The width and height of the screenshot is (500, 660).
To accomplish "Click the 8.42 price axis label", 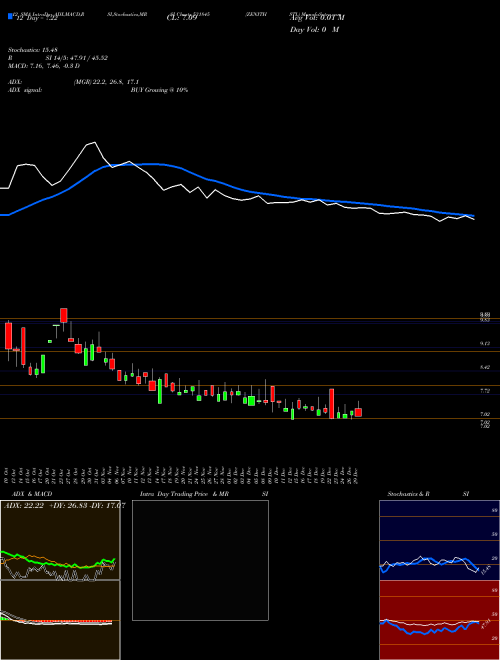I will click(485, 367).
